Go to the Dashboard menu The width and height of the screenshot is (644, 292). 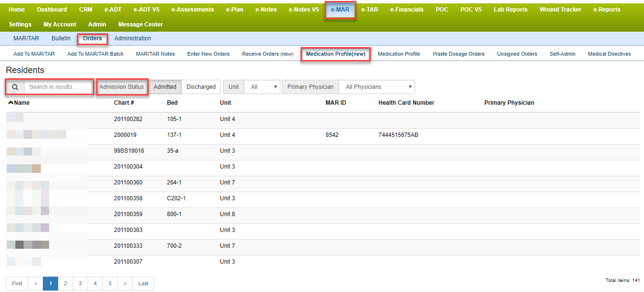tap(52, 10)
